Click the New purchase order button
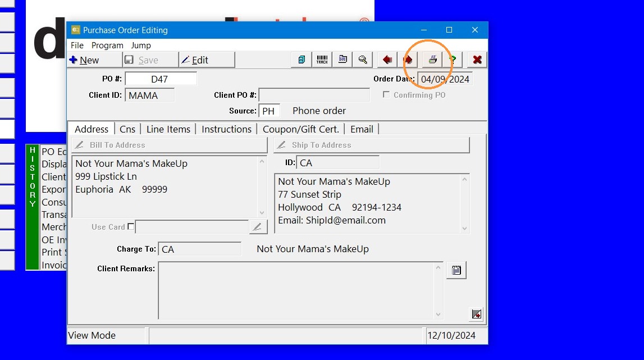Image resolution: width=644 pixels, height=360 pixels. [x=95, y=60]
